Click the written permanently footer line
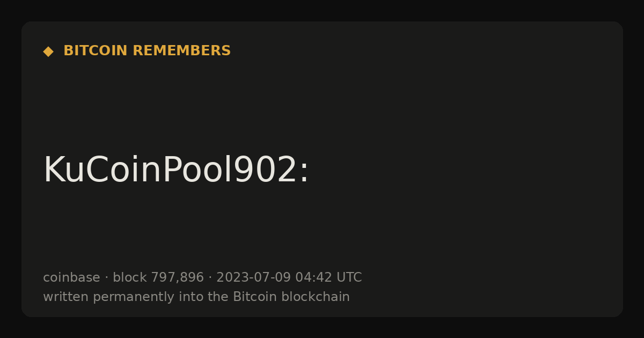Image resolution: width=644 pixels, height=338 pixels. 196,297
